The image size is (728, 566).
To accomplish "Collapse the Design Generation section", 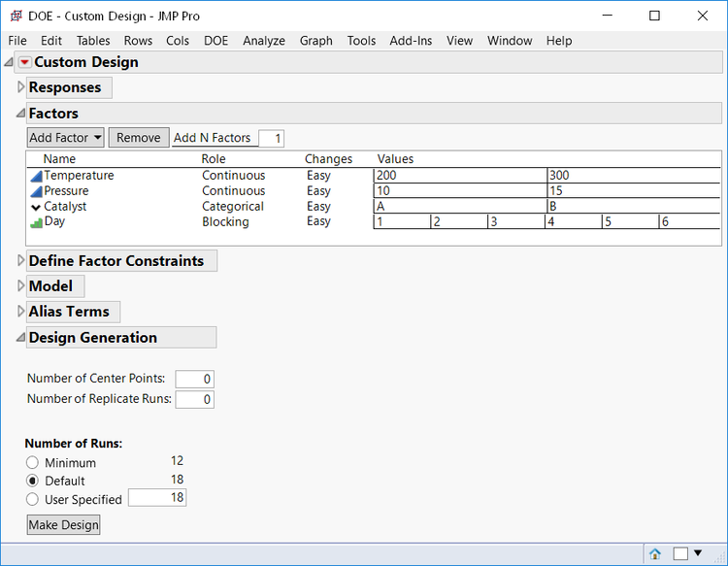I will coord(20,337).
